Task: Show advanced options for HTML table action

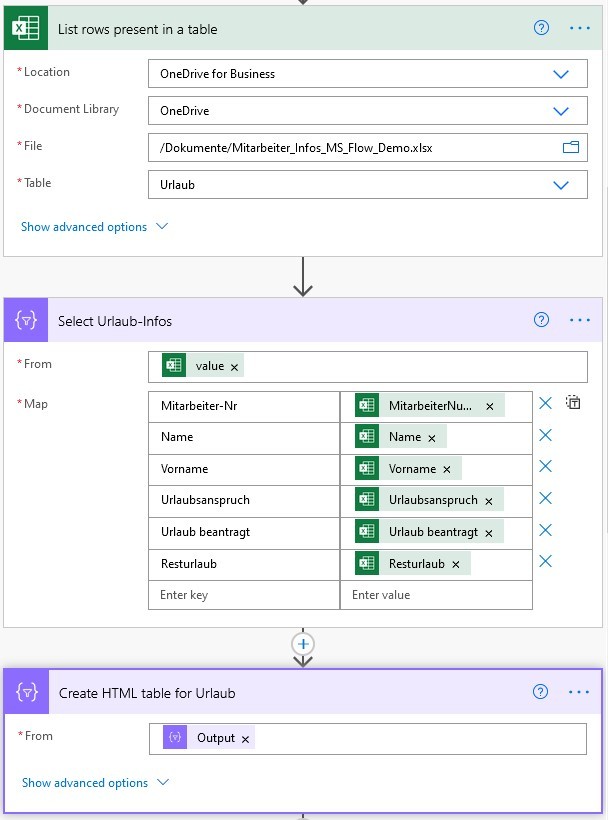Action: pyautogui.click(x=95, y=783)
